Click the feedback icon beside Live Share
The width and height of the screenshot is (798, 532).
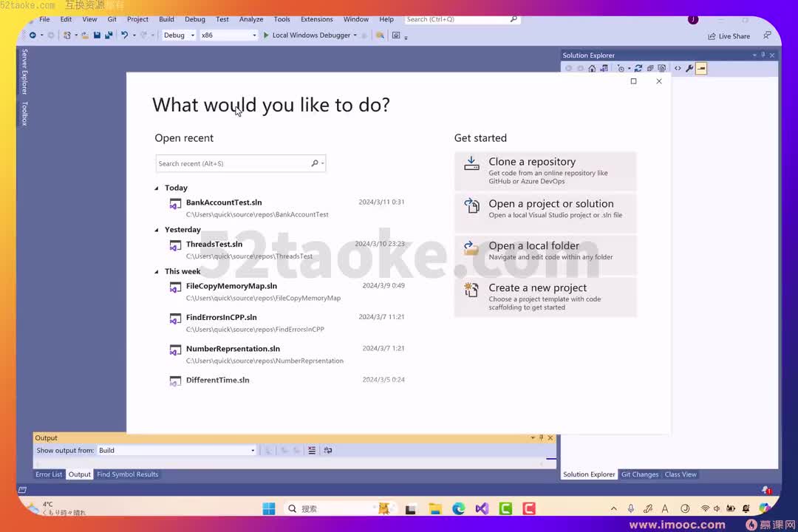(767, 35)
